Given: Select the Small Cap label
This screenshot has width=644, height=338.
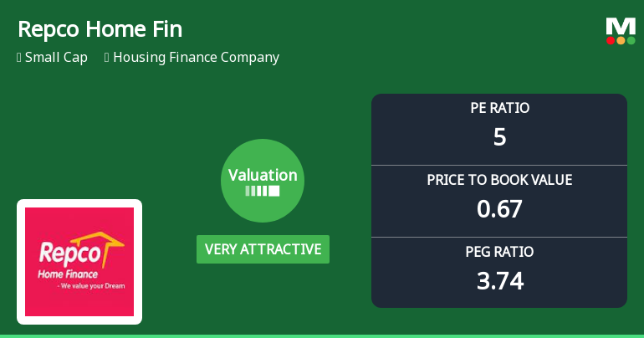Looking at the screenshot, I should coord(56,58).
